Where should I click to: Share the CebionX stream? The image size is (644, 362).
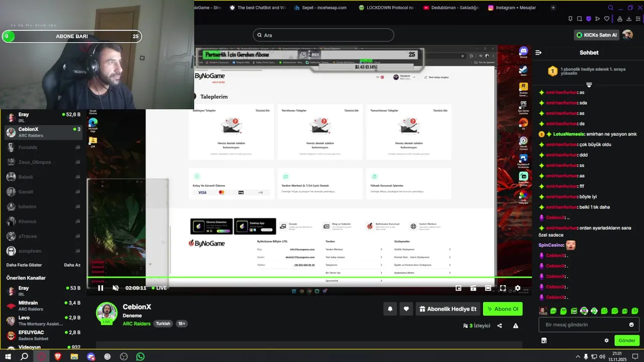(x=500, y=326)
